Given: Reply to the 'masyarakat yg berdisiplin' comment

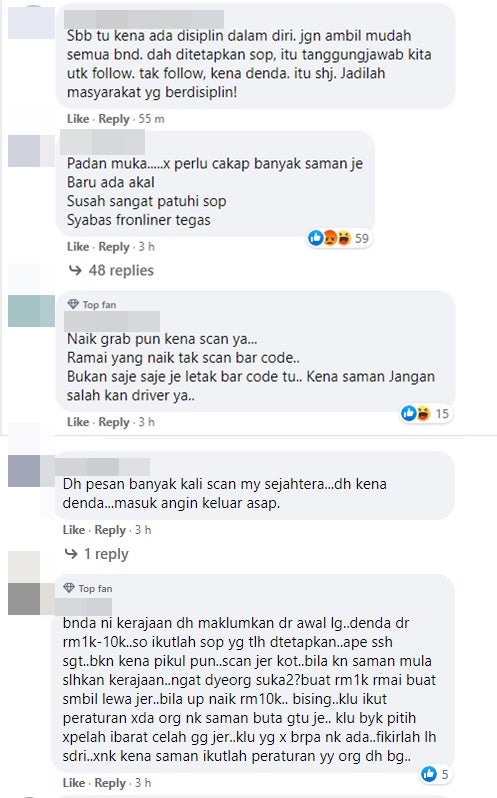Looking at the screenshot, I should pos(114,119).
